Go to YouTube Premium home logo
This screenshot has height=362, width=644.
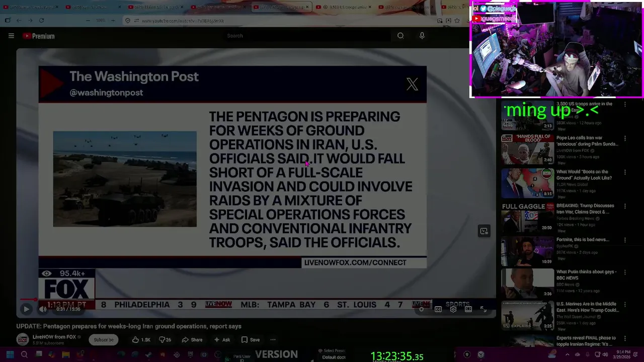click(38, 36)
